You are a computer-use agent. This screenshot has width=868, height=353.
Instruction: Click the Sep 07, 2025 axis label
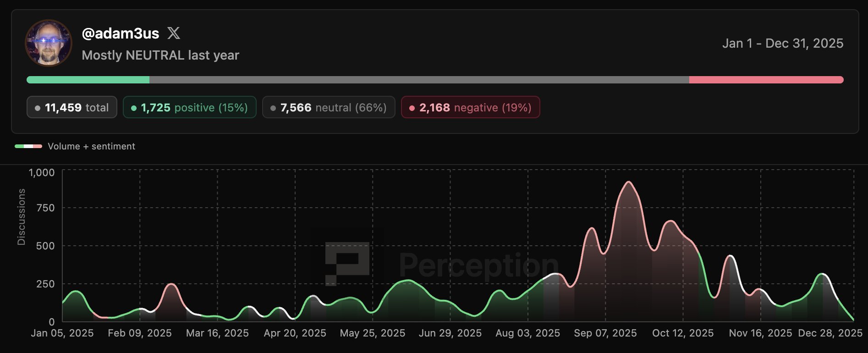coord(605,333)
